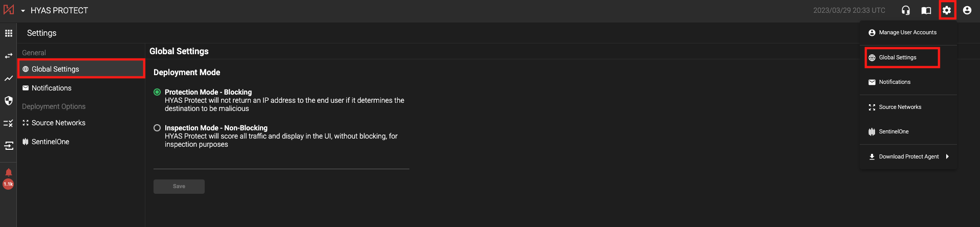The image size is (980, 227).
Task: Go to SentinelOne in settings sidebar
Action: coord(50,142)
